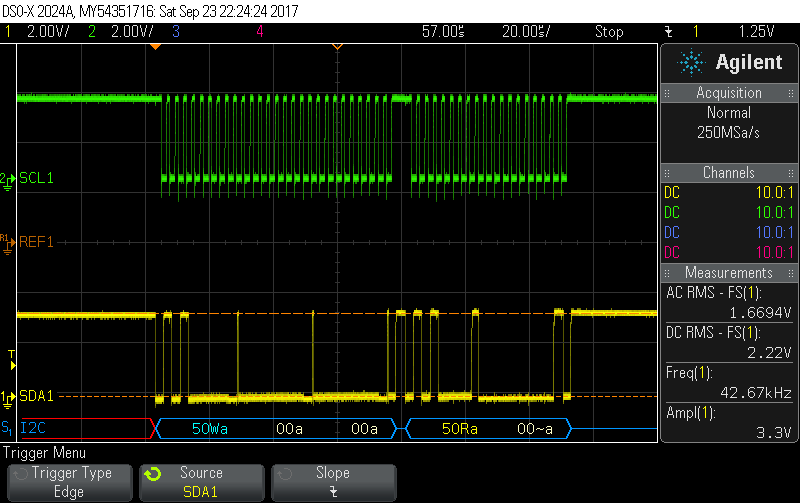Image resolution: width=800 pixels, height=503 pixels.
Task: Open the Channels panel header
Action: point(729,173)
